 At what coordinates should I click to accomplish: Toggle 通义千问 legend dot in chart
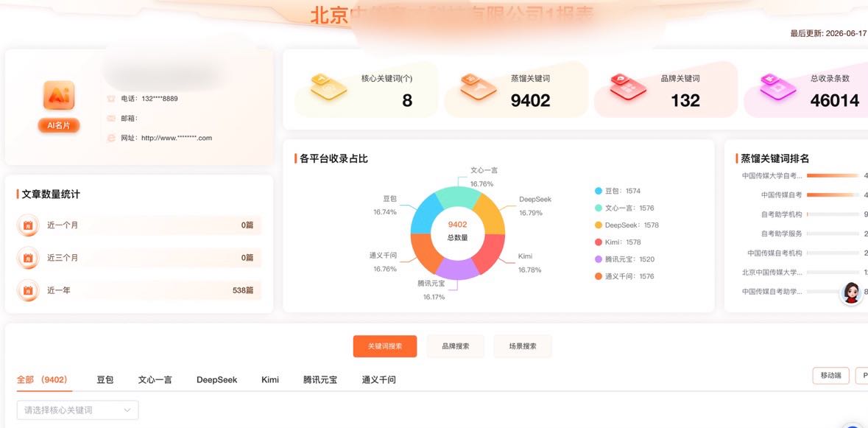598,276
